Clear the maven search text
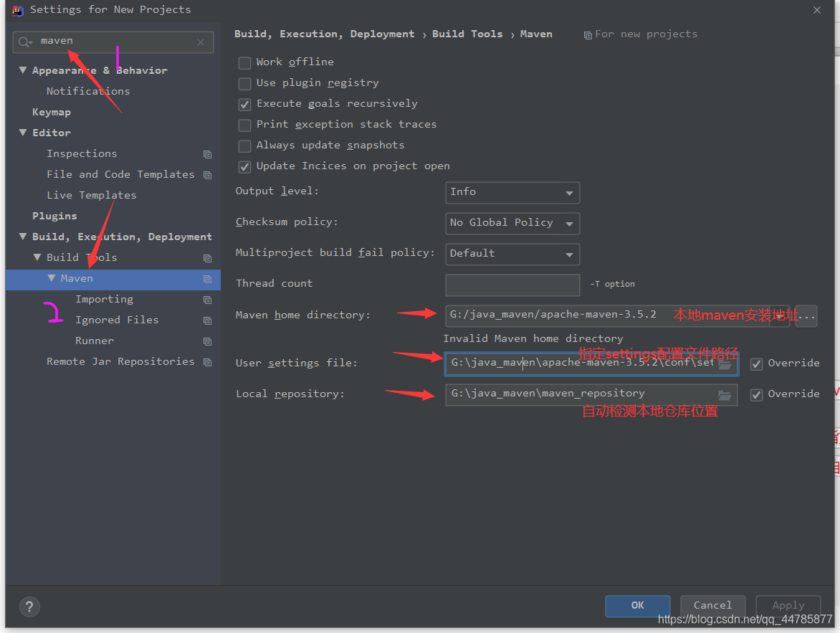Viewport: 840px width, 633px height. 201,42
